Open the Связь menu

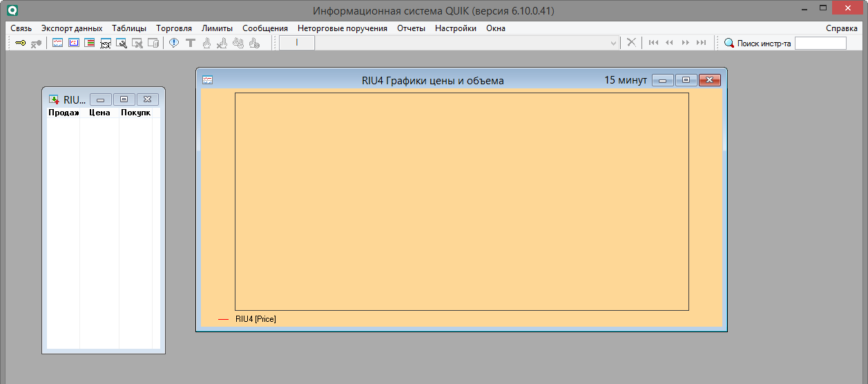pyautogui.click(x=21, y=28)
